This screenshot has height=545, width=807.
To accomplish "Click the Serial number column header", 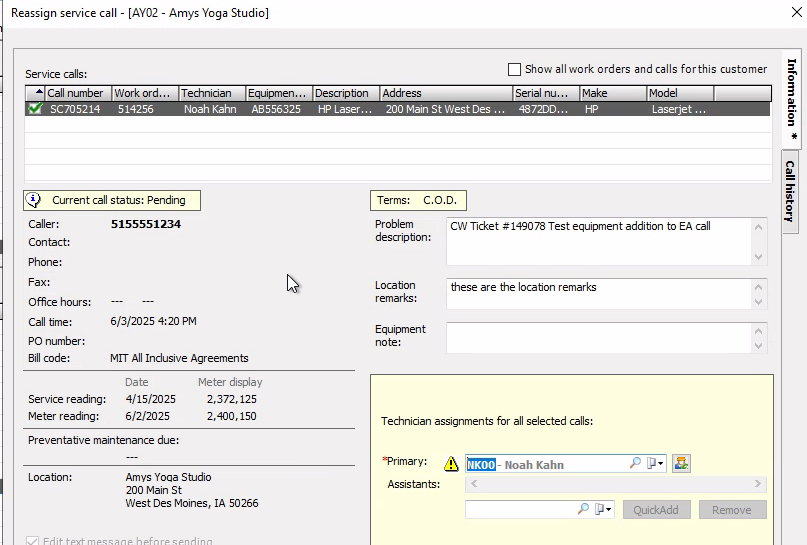I will tap(546, 93).
